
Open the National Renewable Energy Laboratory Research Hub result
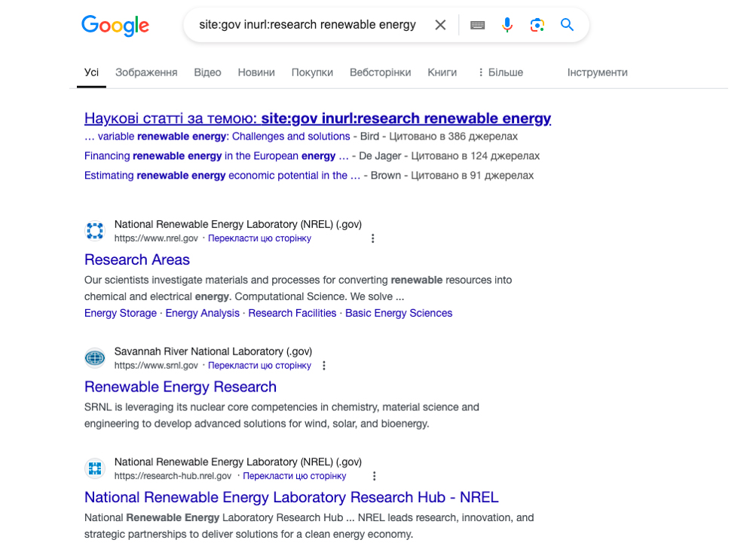click(292, 498)
